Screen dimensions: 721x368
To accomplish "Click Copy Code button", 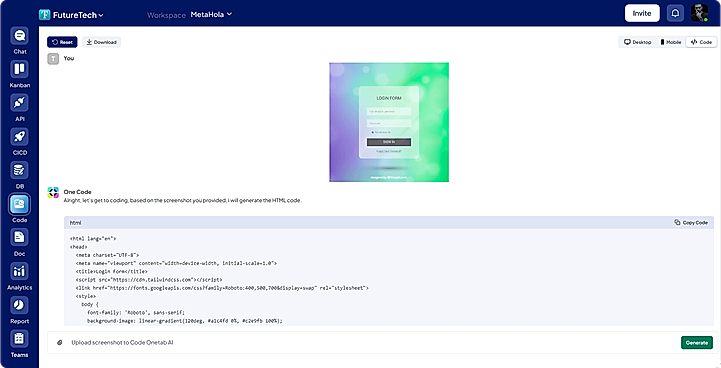I will pyautogui.click(x=691, y=223).
